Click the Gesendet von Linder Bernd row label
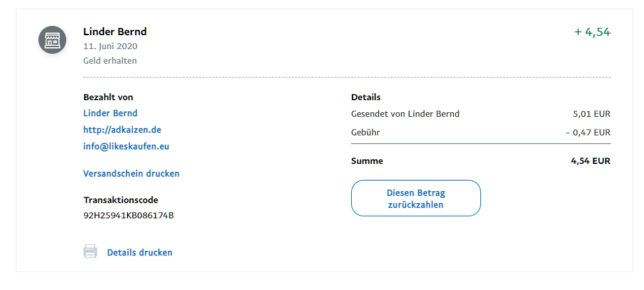Screen dimensions: 644x290 point(405,113)
